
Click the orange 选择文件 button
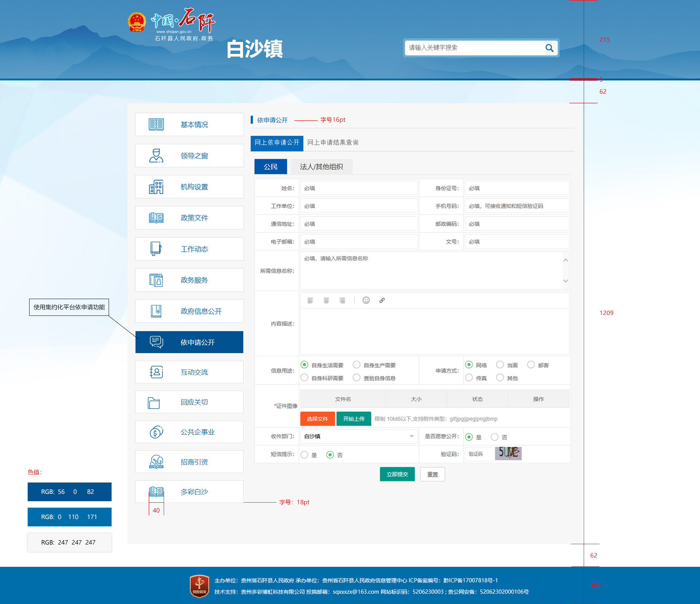317,419
